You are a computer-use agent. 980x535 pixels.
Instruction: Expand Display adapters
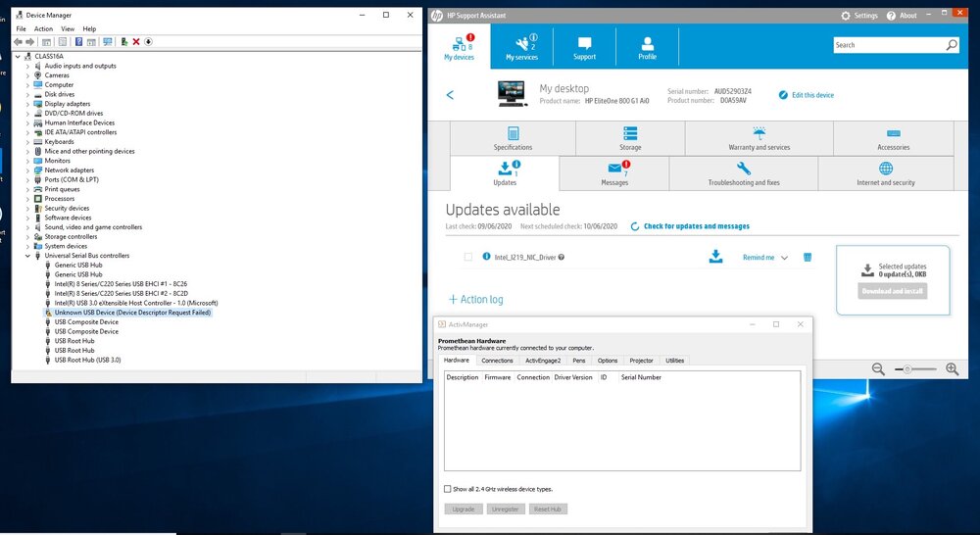coord(27,104)
